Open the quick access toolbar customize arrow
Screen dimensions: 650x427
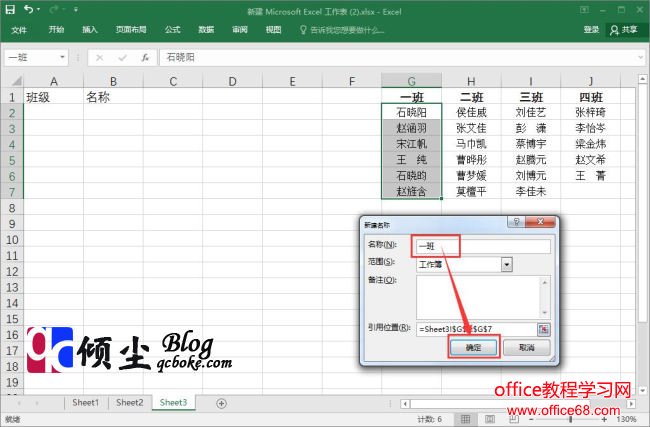tap(76, 10)
